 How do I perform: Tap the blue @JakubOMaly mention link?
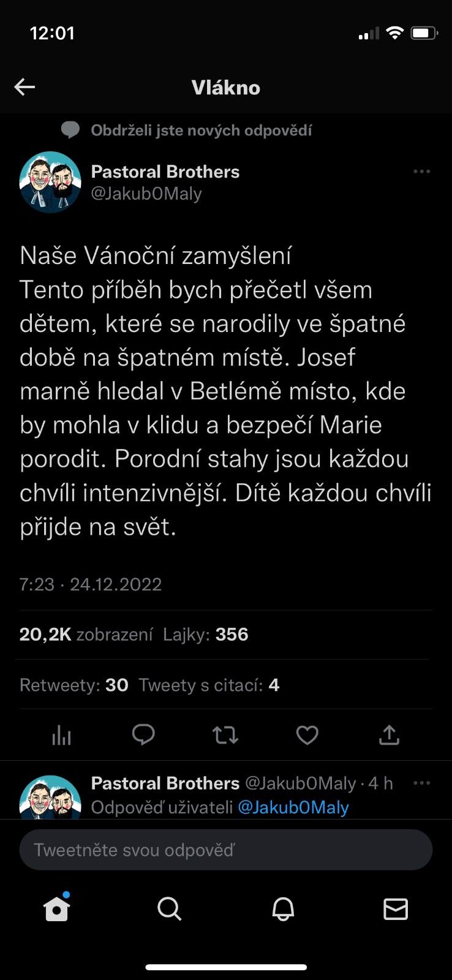tap(293, 807)
